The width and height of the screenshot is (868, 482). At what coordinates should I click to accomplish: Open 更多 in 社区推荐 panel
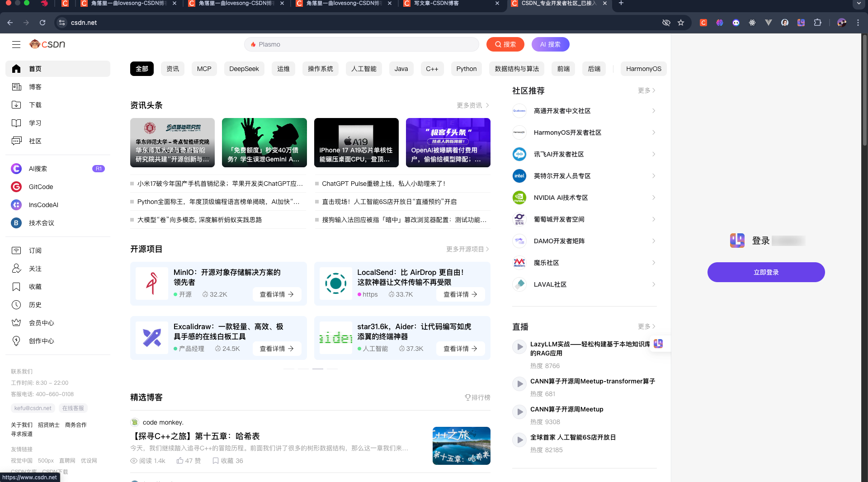click(x=646, y=90)
